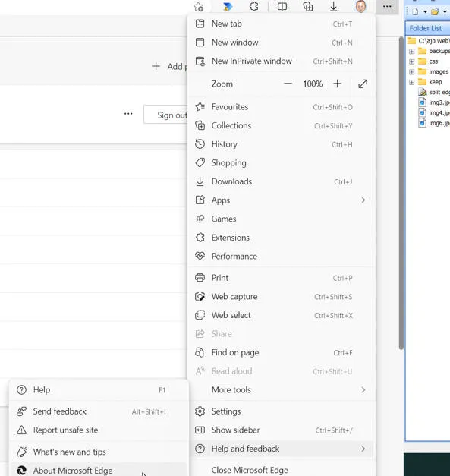Click the Settings and more ellipsis button
The image size is (450, 476).
tap(387, 6)
